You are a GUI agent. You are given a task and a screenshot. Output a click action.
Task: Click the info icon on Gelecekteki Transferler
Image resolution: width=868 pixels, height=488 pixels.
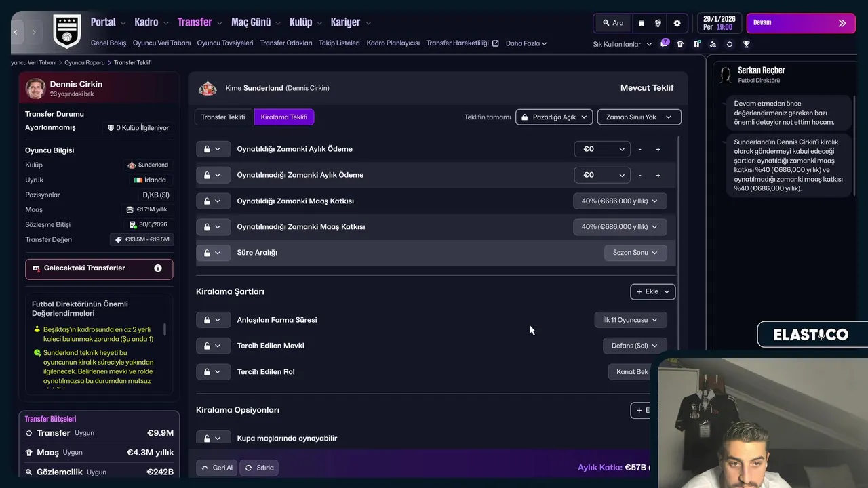[158, 268]
